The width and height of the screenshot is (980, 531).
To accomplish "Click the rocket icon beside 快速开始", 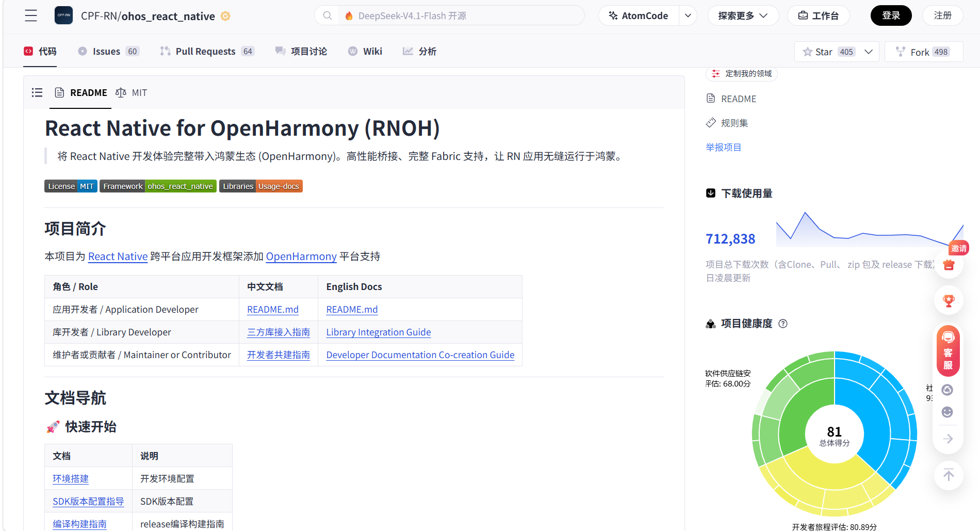I will click(x=53, y=427).
